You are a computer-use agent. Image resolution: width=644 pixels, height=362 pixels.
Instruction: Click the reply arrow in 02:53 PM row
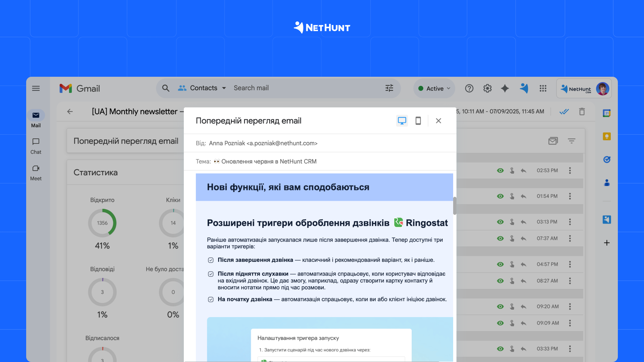pyautogui.click(x=524, y=171)
